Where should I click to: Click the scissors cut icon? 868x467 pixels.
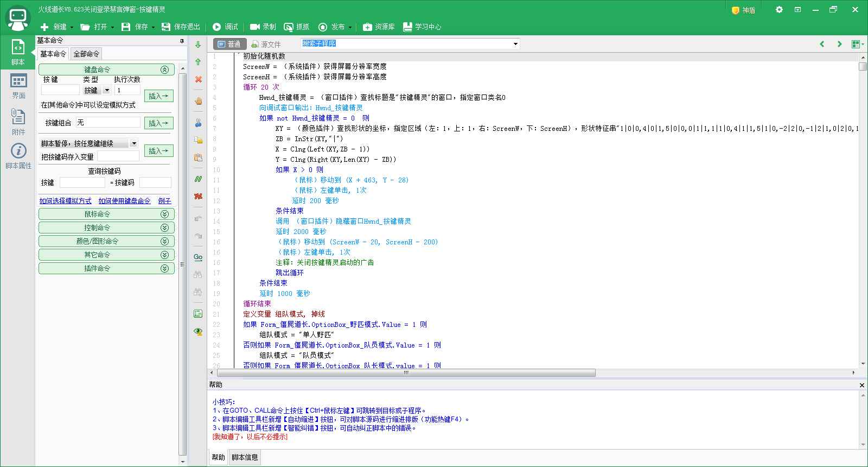pos(198,123)
